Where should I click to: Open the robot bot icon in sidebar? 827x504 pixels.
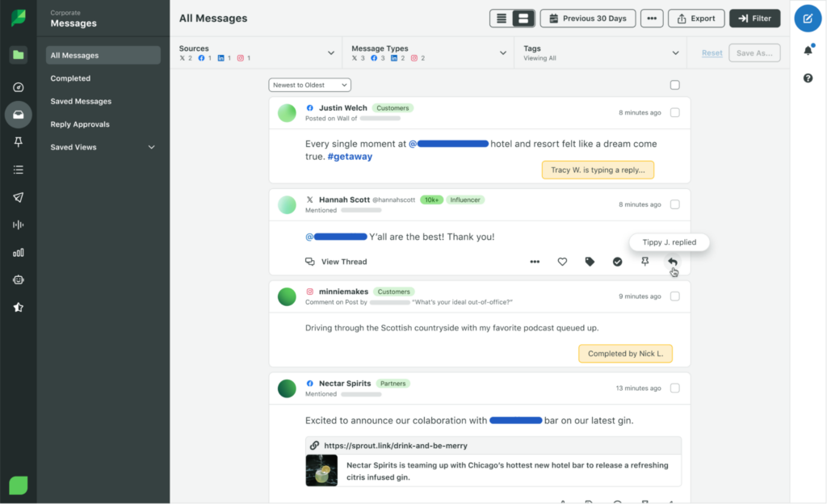click(x=19, y=280)
